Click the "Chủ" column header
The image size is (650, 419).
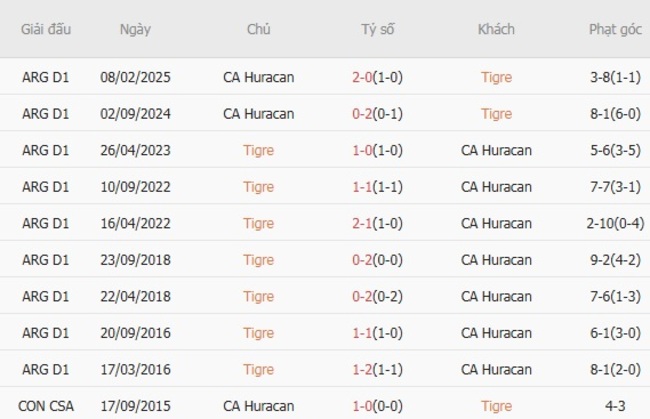tap(258, 29)
